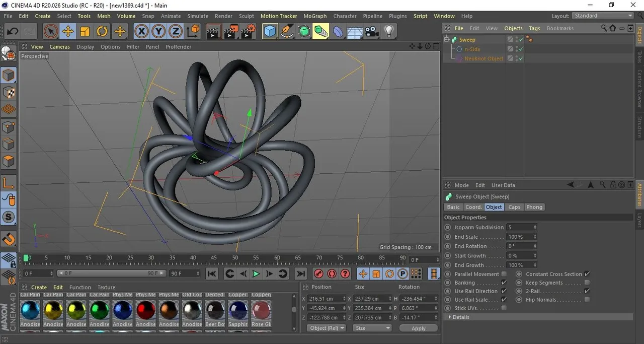Toggle the 2-Rail checkbox
Viewport: 644px width, 344px height.
(587, 291)
